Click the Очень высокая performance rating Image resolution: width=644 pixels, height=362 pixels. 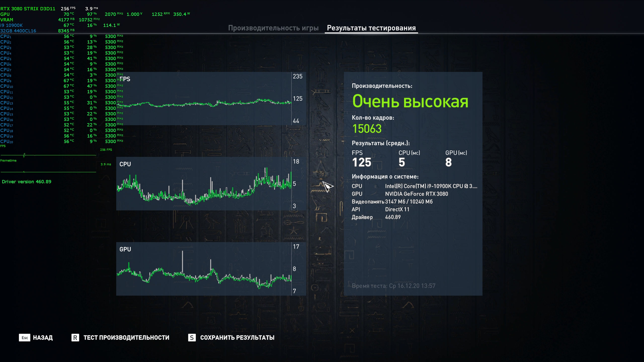tap(410, 102)
